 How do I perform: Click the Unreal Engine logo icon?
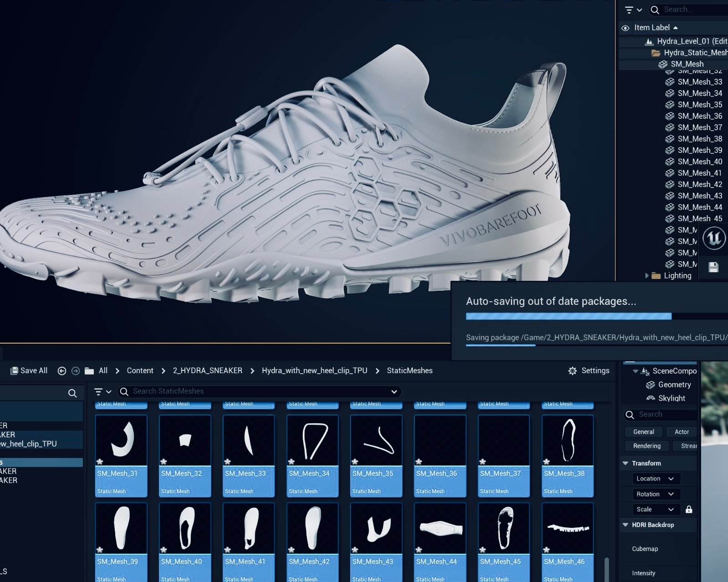714,238
